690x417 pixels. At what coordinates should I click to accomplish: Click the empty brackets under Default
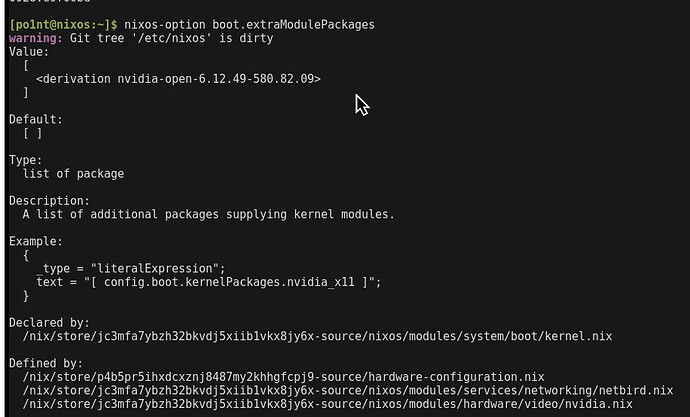[x=32, y=133]
